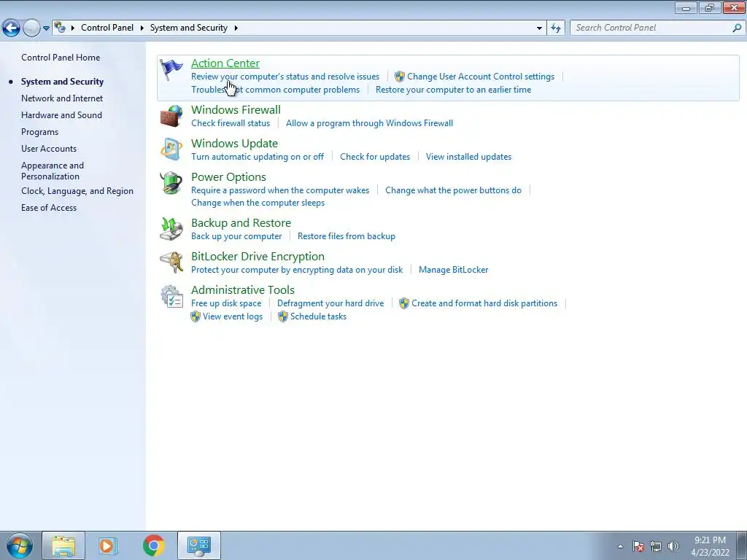
Task: Click the Action Center flag tray icon
Action: pyautogui.click(x=638, y=546)
